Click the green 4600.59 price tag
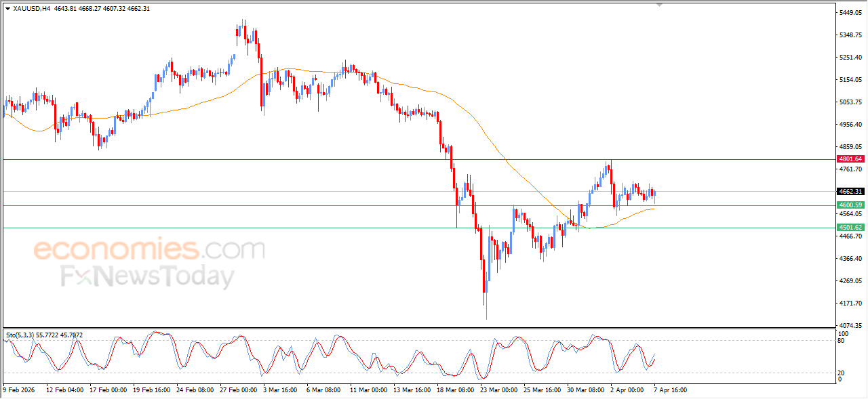This screenshot has width=868, height=399. coord(850,205)
